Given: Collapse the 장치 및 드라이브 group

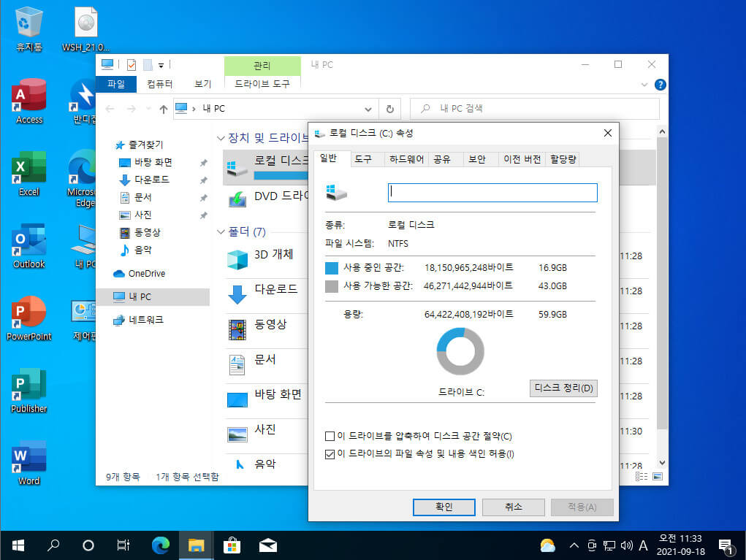Looking at the screenshot, I should pos(220,138).
